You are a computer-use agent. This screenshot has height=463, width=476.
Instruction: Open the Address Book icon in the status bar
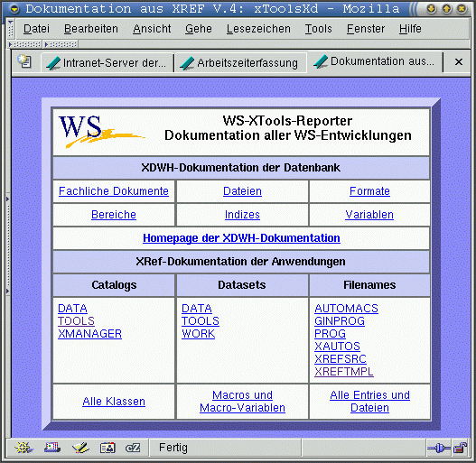click(x=107, y=448)
